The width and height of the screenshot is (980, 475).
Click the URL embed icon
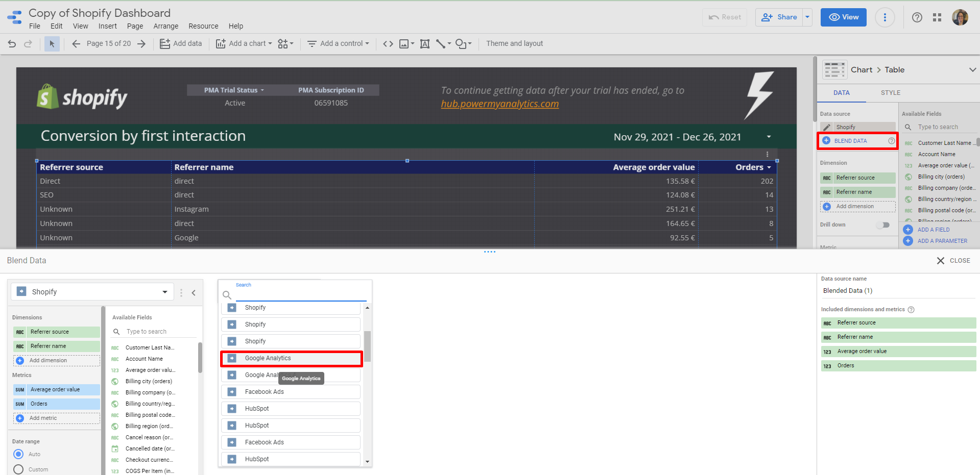(388, 44)
